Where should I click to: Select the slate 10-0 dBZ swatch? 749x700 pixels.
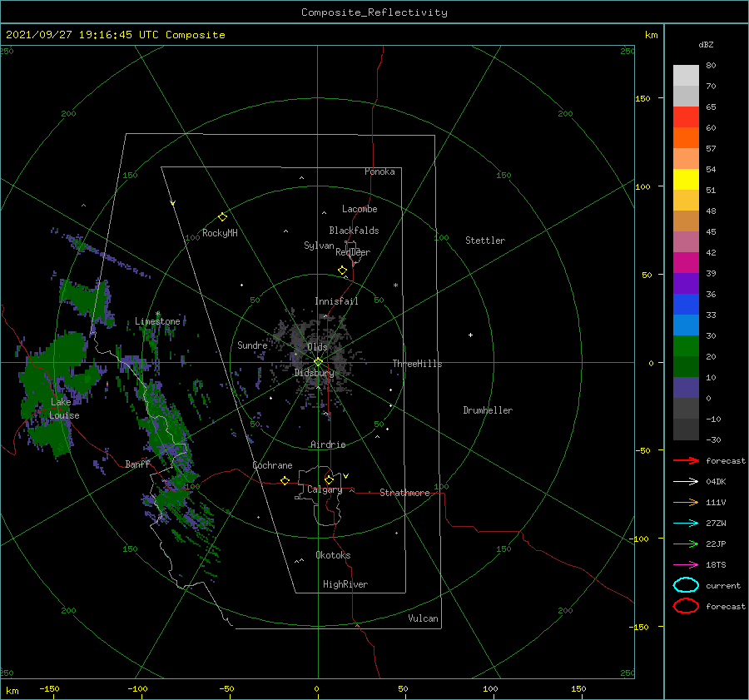(686, 388)
